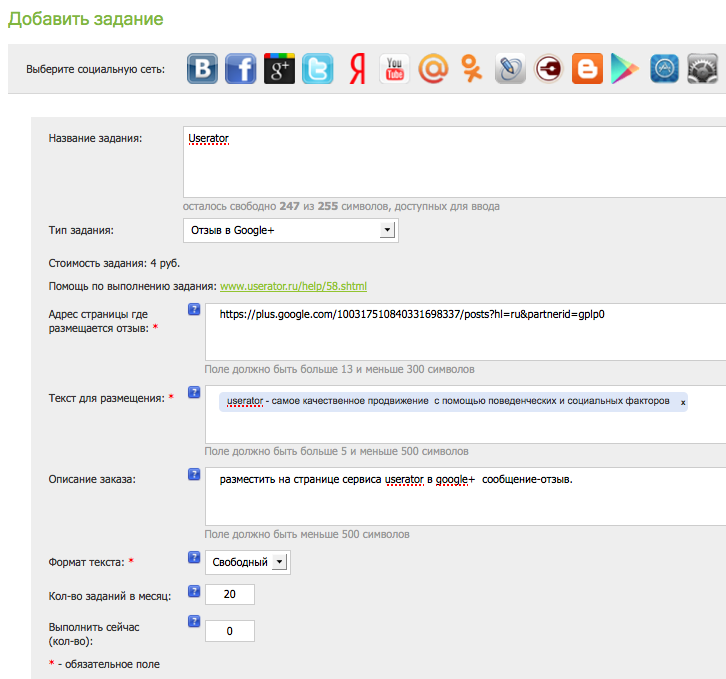Click the 'Кол-во заданий в месяц:' label
726x679 pixels.
coord(110,596)
